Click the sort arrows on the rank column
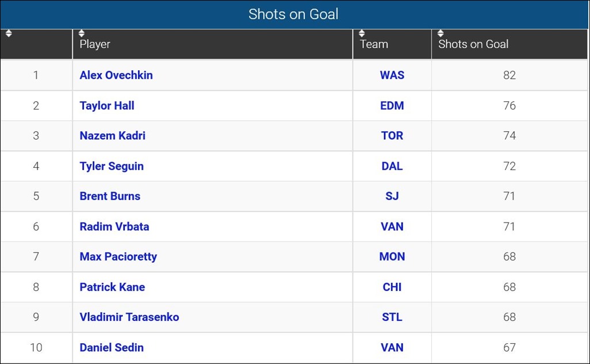Viewport: 590px width, 364px height. pyautogui.click(x=9, y=33)
